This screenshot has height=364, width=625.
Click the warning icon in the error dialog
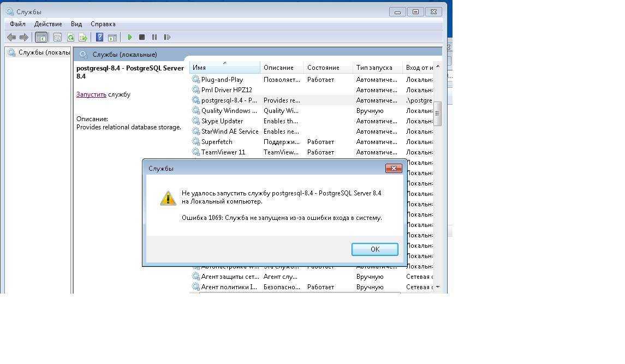tap(168, 198)
